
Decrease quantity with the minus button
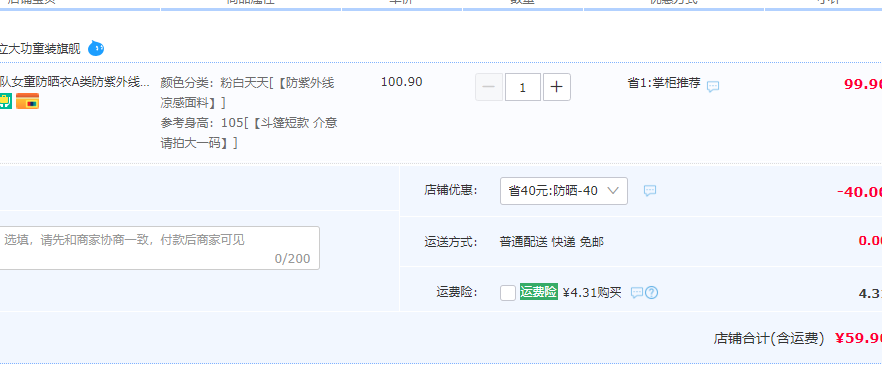(489, 87)
